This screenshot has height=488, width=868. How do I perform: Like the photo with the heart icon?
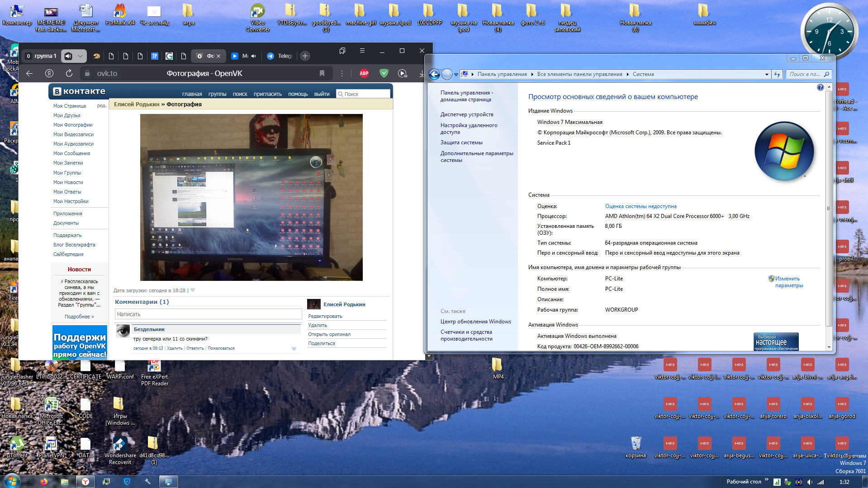(x=193, y=290)
